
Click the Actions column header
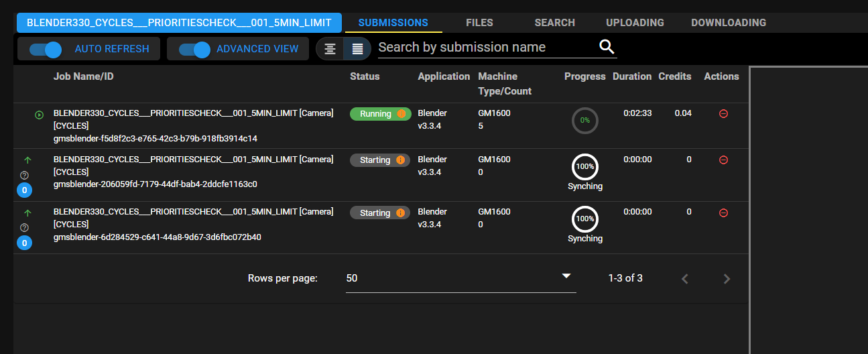point(721,76)
